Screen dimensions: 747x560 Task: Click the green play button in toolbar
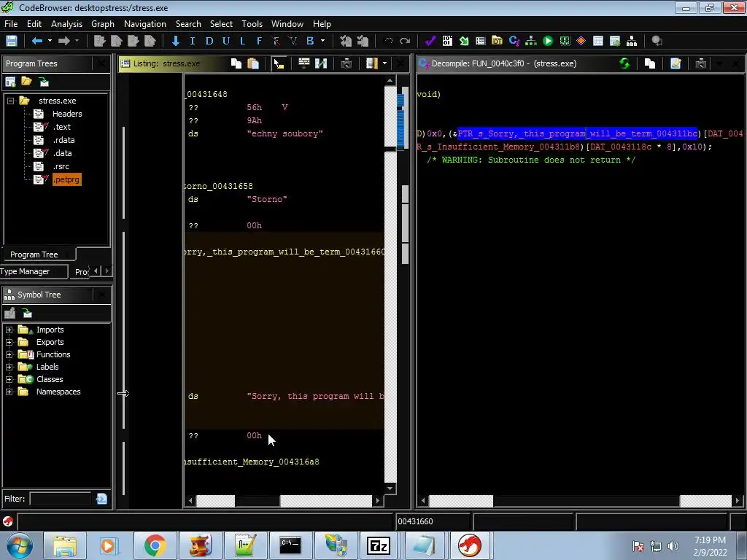[x=548, y=41]
